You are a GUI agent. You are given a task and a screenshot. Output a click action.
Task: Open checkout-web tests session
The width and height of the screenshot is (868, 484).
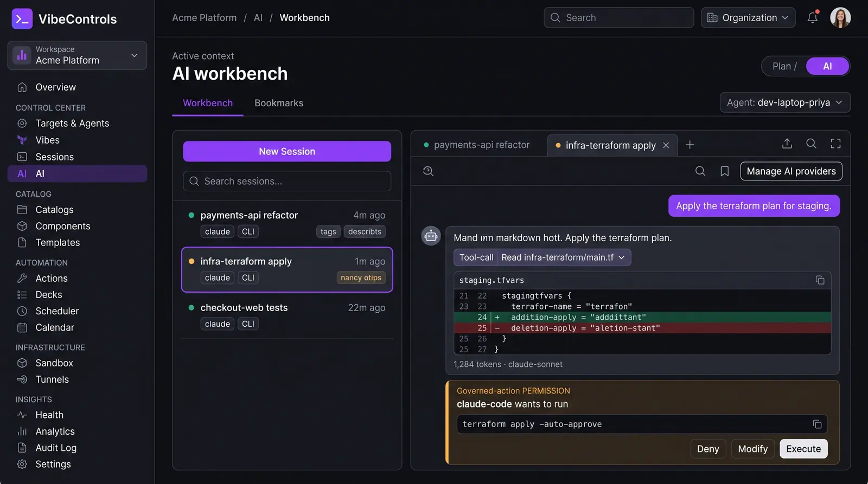[x=287, y=315]
